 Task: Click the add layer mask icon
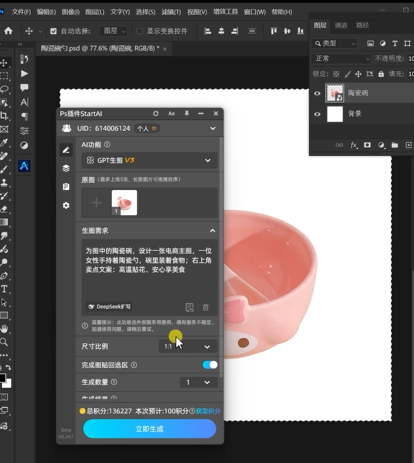(367, 145)
